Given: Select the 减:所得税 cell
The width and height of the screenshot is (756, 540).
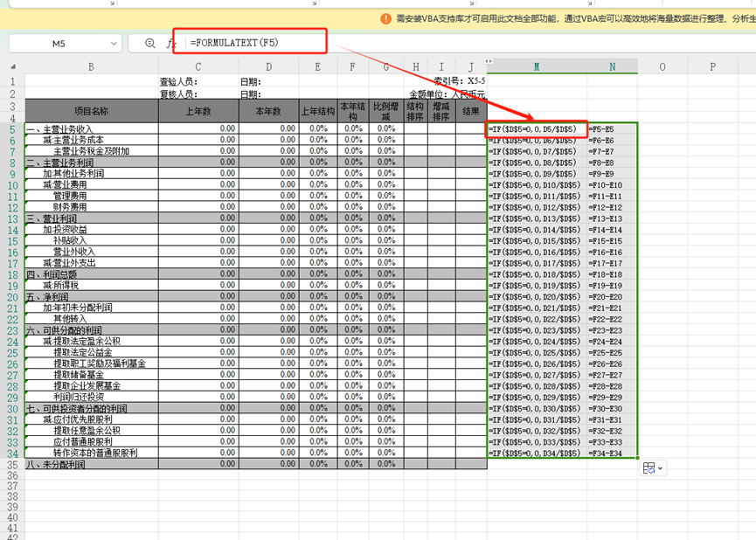Looking at the screenshot, I should [x=91, y=286].
